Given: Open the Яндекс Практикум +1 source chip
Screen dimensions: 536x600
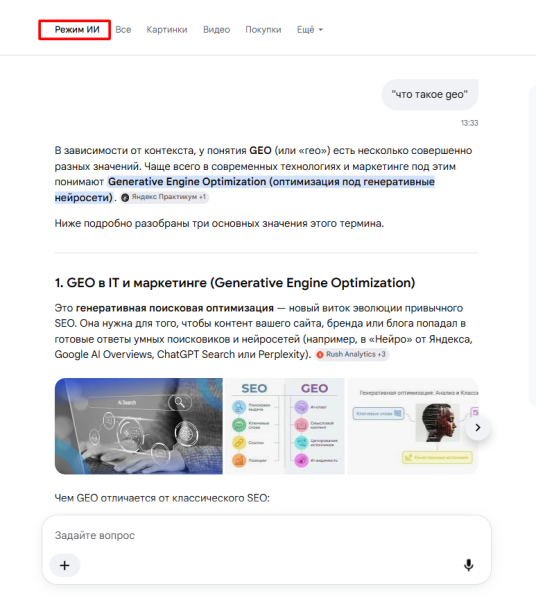Looking at the screenshot, I should coord(165,197).
